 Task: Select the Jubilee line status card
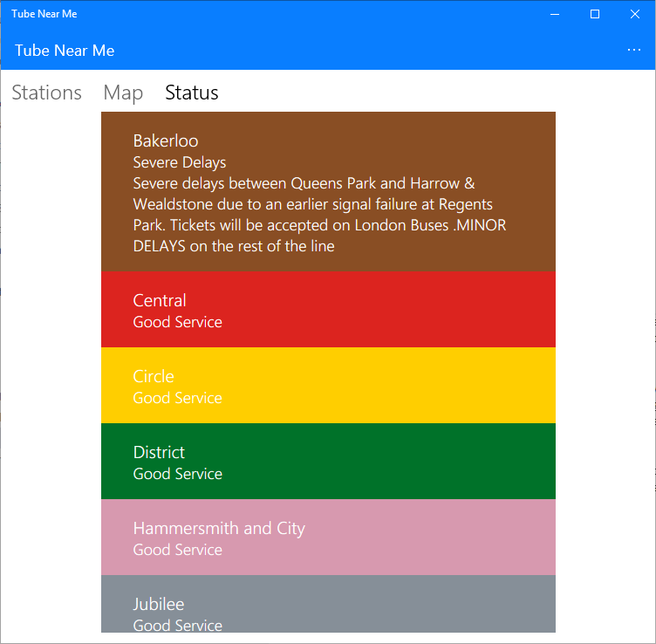(x=328, y=604)
